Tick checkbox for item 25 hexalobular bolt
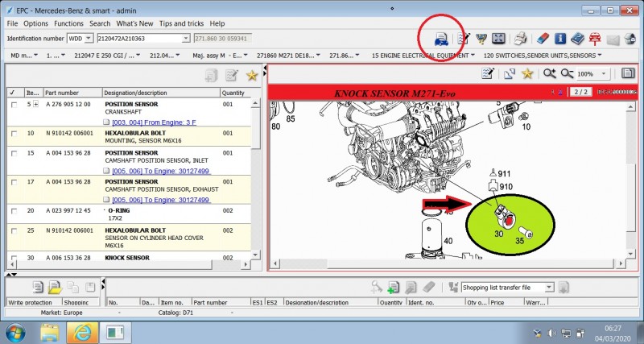The image size is (644, 344). (14, 231)
